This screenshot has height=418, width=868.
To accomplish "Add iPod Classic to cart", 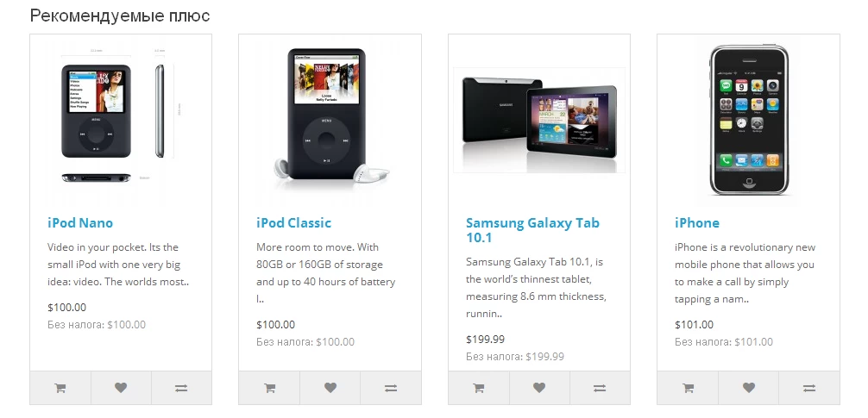I will 269,388.
